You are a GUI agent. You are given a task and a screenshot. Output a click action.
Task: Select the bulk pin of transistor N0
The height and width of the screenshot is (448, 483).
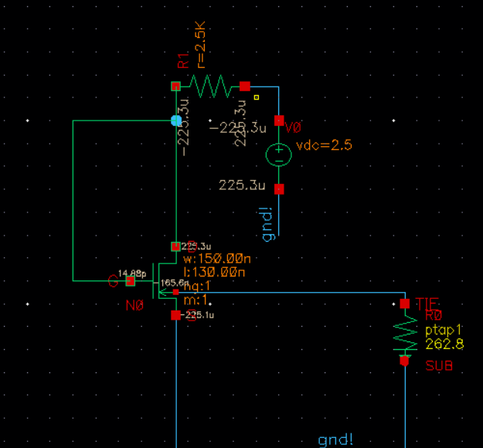[175, 292]
